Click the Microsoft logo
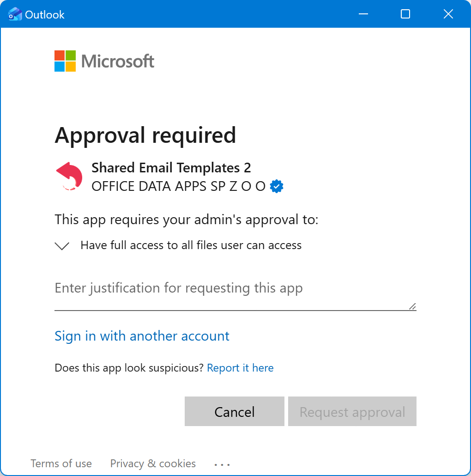This screenshot has height=476, width=471. coord(104,61)
